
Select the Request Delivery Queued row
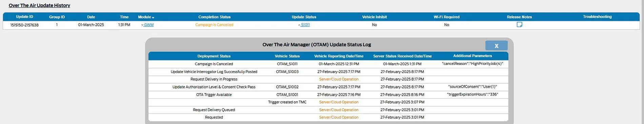(x=328, y=110)
